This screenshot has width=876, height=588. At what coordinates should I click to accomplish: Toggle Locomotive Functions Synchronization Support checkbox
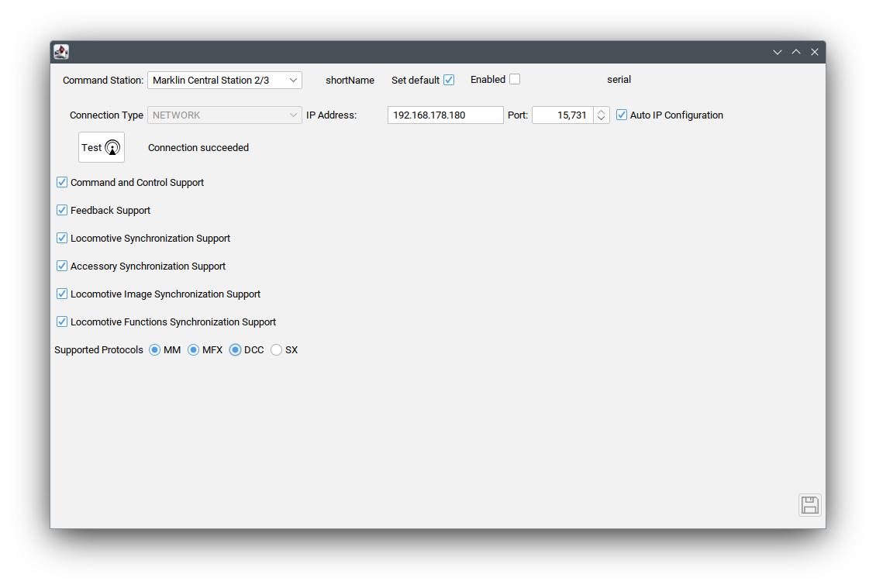(x=62, y=322)
